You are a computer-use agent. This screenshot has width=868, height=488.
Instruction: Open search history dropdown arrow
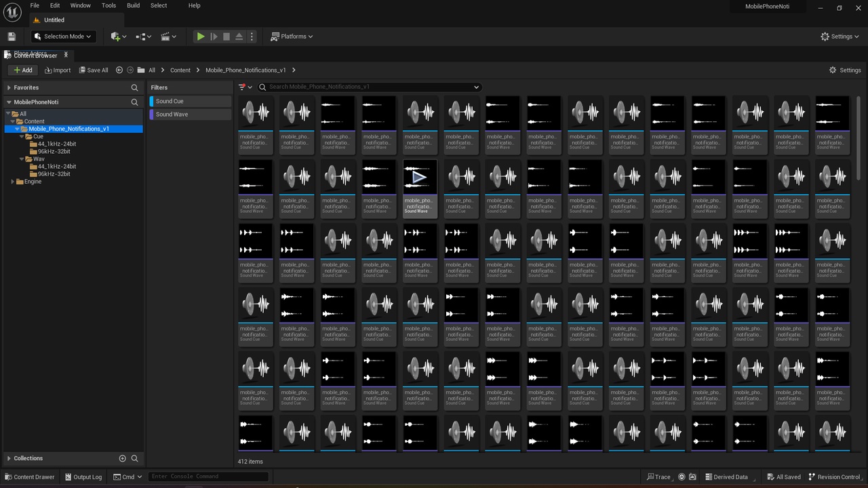pyautogui.click(x=476, y=87)
